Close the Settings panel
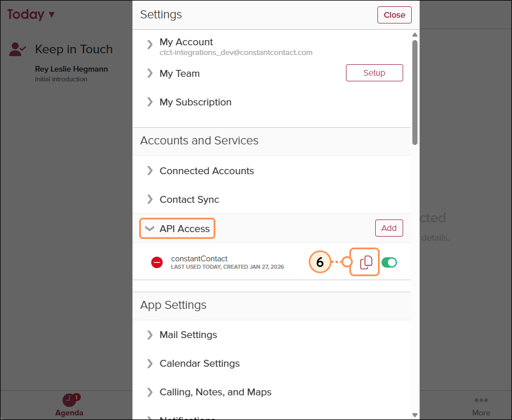Image resolution: width=512 pixels, height=420 pixels. [394, 15]
